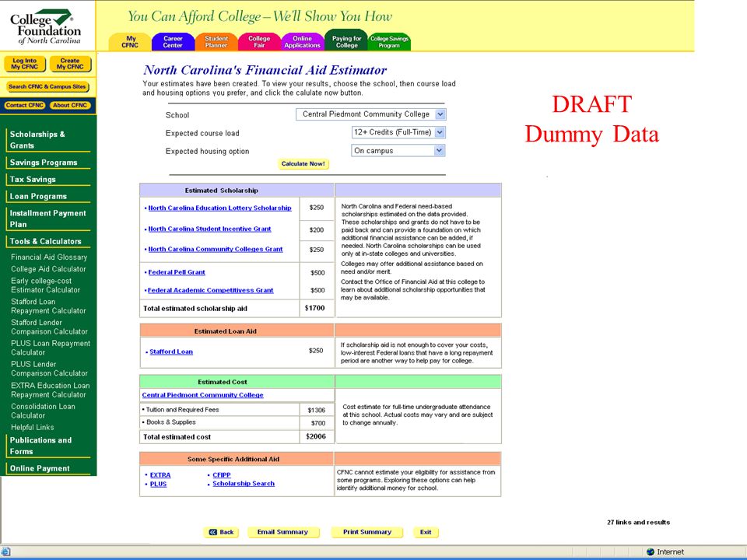Click the $1700 total scholarship aid value
The width and height of the screenshot is (747, 560).
pyautogui.click(x=315, y=308)
